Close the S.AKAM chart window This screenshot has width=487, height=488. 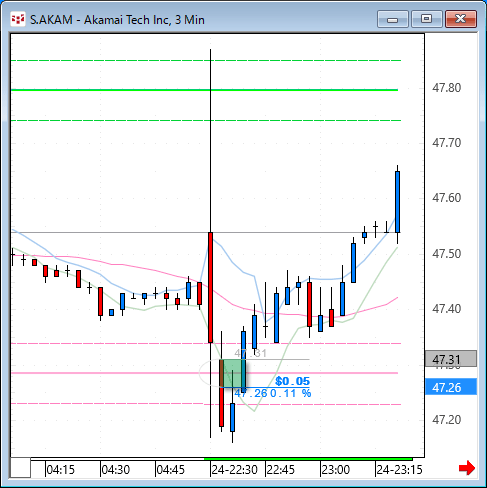pos(461,19)
